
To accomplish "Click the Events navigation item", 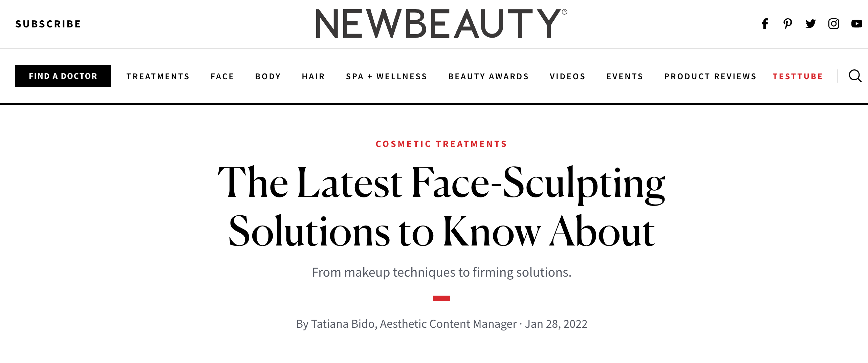I will 625,76.
